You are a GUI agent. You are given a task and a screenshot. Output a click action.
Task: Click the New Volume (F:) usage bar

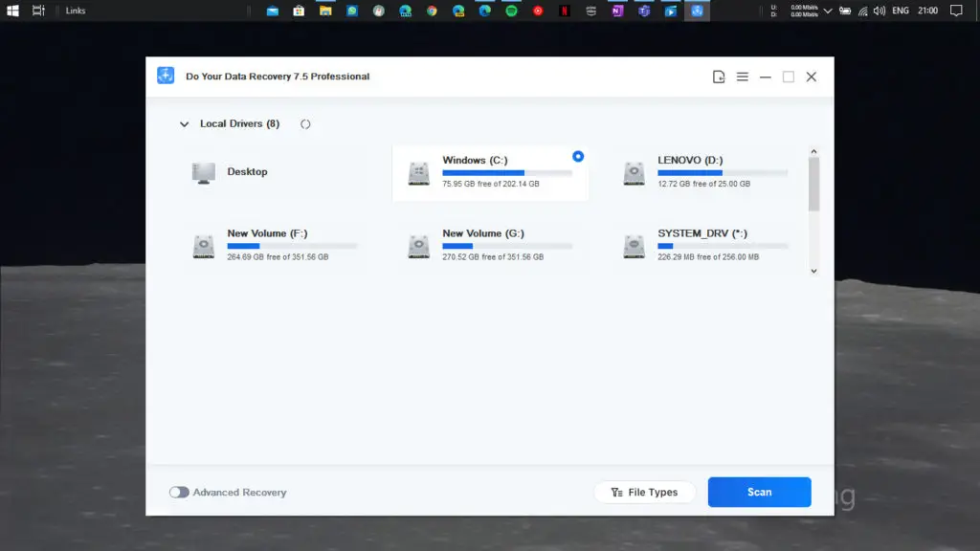click(292, 246)
